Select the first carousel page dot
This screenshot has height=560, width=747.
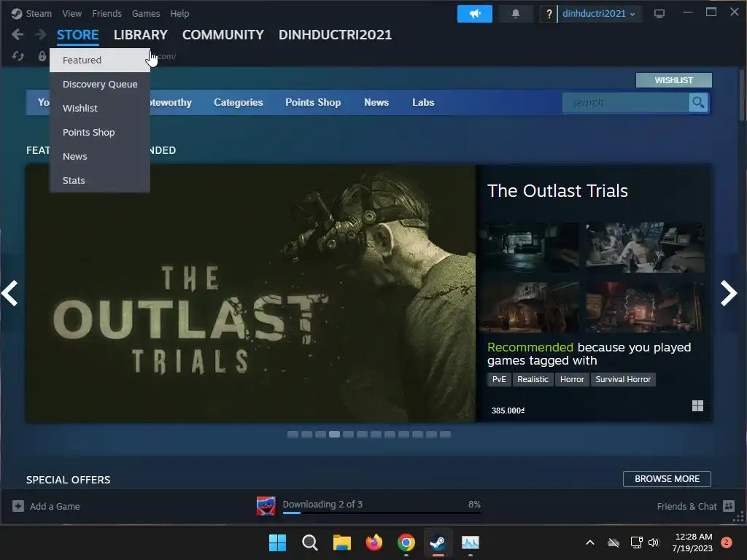point(293,435)
